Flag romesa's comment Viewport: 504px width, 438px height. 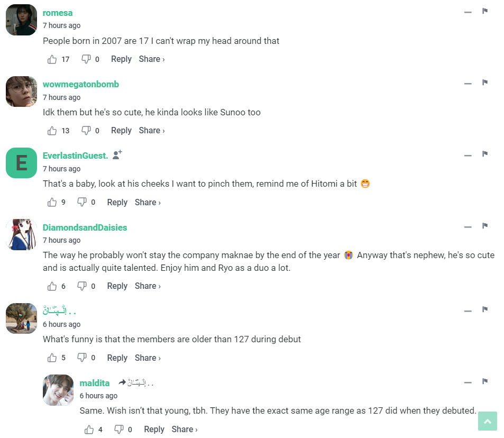click(x=484, y=11)
